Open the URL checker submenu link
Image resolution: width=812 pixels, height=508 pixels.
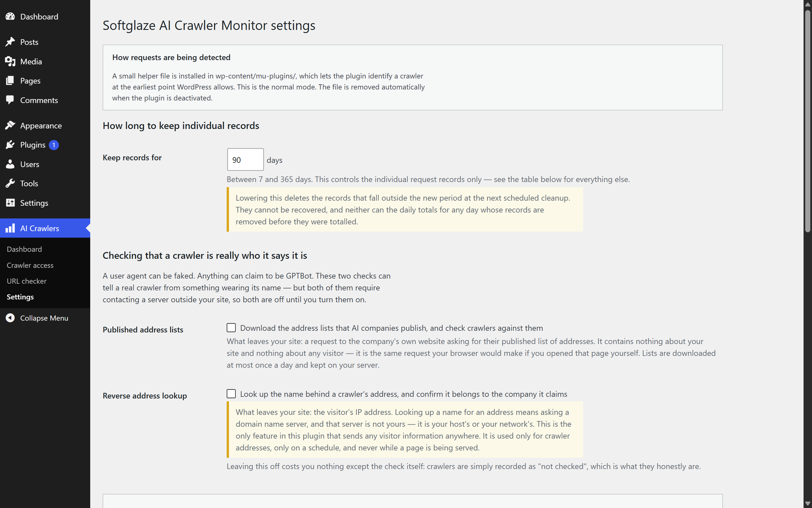pyautogui.click(x=27, y=281)
